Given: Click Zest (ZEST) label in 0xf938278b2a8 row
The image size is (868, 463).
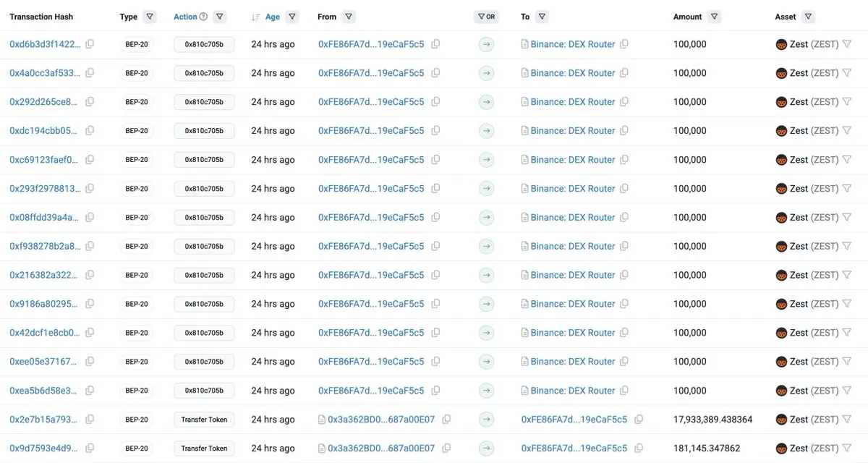Looking at the screenshot, I should point(814,246).
